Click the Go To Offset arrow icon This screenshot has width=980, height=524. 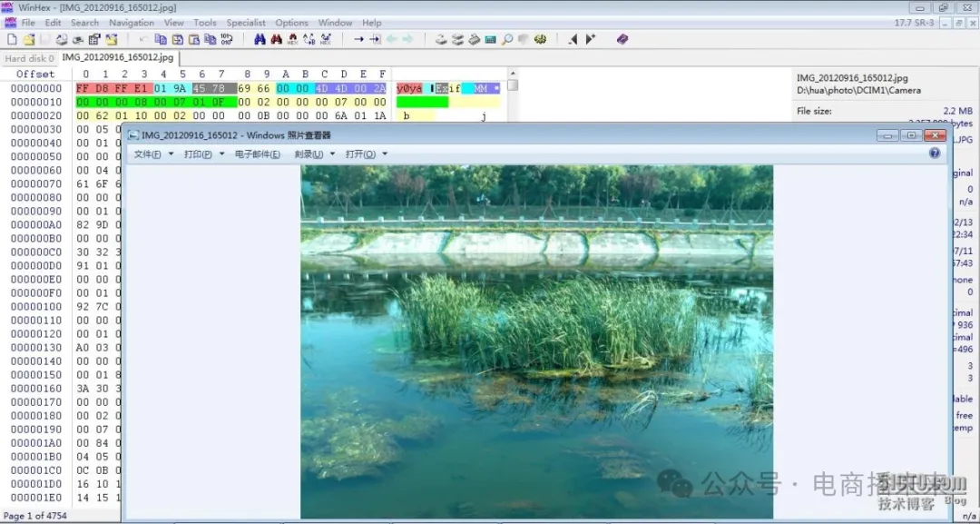[358, 39]
